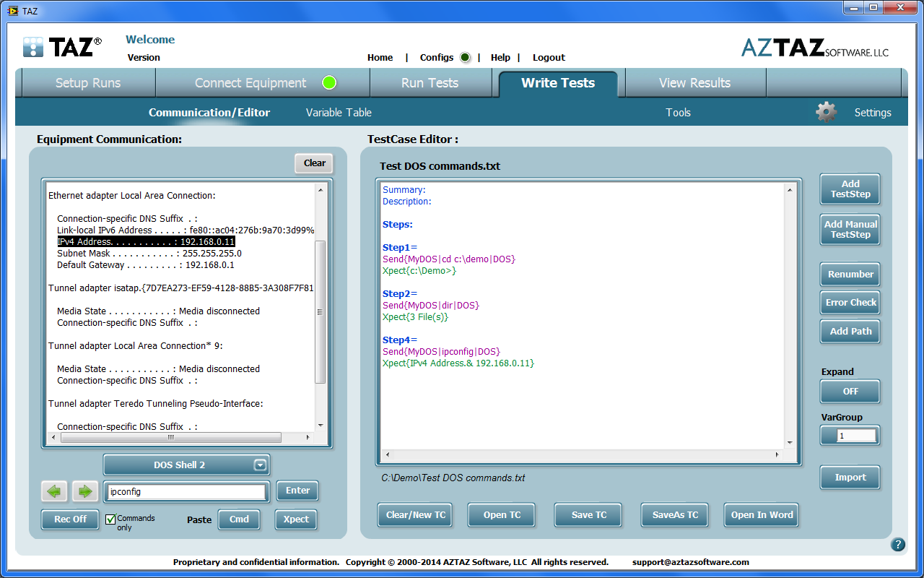Toggle the Commands only checkbox

click(110, 519)
